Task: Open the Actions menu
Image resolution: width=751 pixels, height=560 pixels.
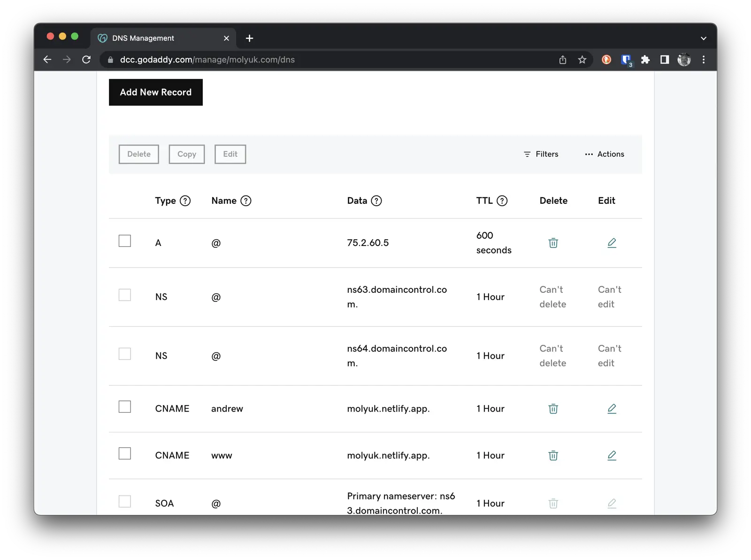Action: coord(605,154)
